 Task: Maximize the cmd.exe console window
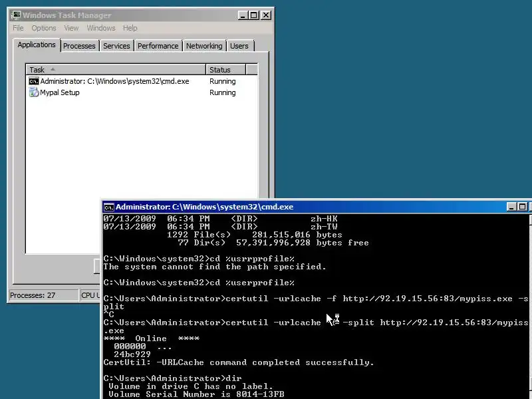click(x=523, y=207)
